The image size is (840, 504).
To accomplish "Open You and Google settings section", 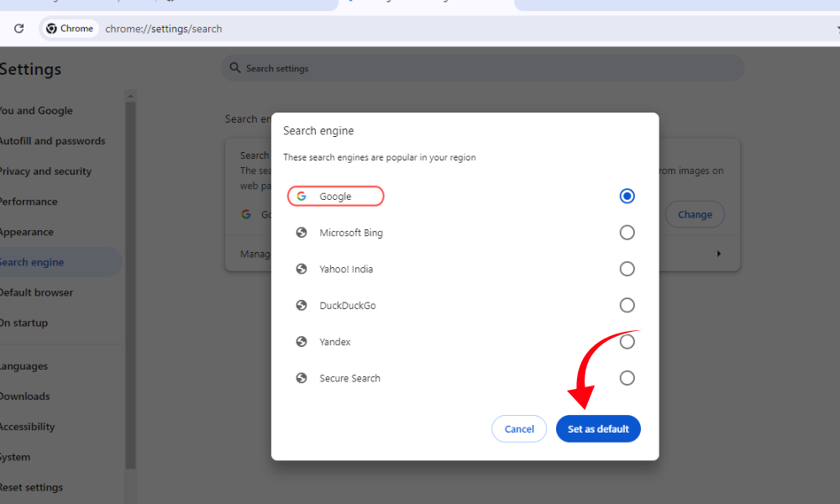I will click(36, 110).
